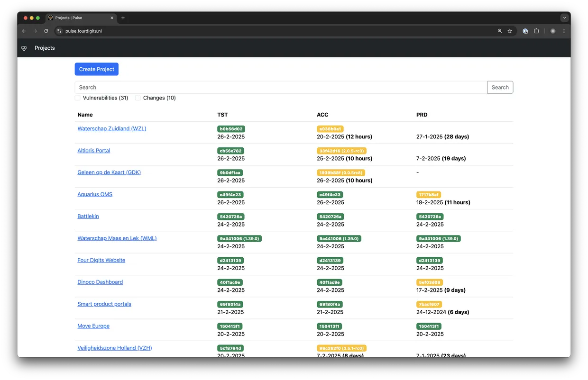Select the Projects | Pulse browser tab
588x380 pixels.
click(76, 18)
